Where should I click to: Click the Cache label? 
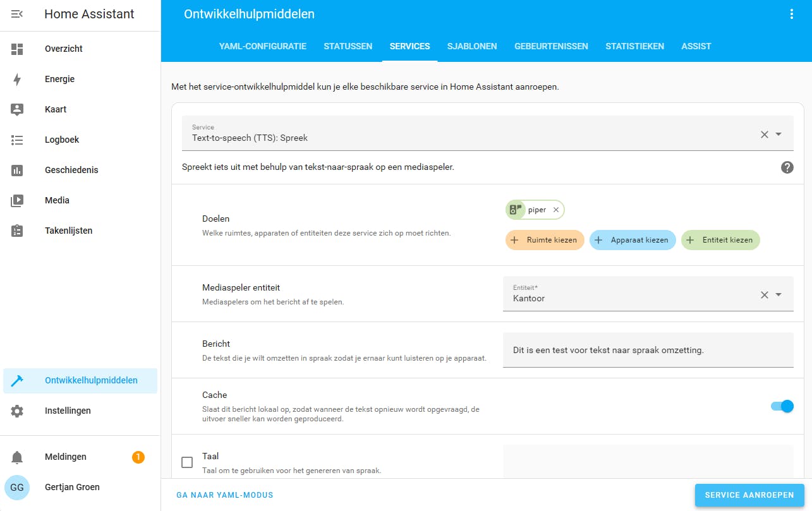[x=214, y=395]
